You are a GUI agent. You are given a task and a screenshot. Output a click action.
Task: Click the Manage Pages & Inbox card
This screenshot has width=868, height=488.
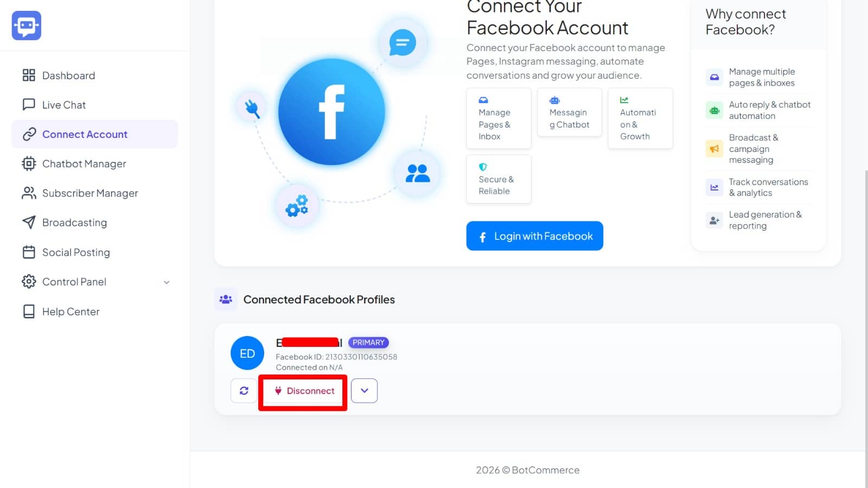coord(499,118)
